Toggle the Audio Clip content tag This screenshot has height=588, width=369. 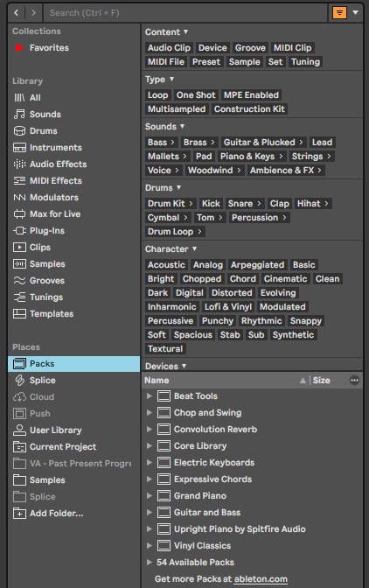point(169,48)
